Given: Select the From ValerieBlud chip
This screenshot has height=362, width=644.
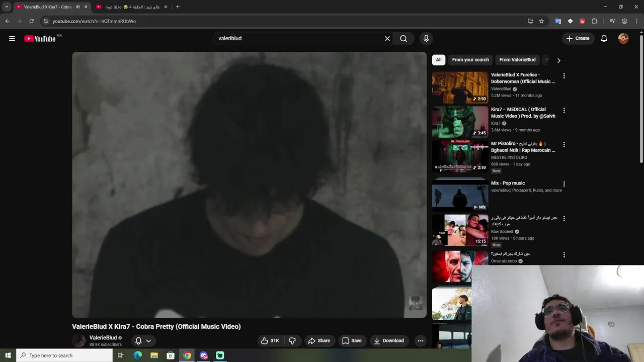Looking at the screenshot, I should tap(517, 60).
